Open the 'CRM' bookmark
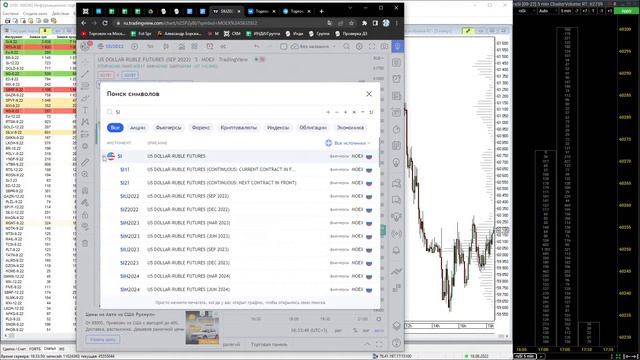The width and height of the screenshot is (640, 360). tap(233, 34)
